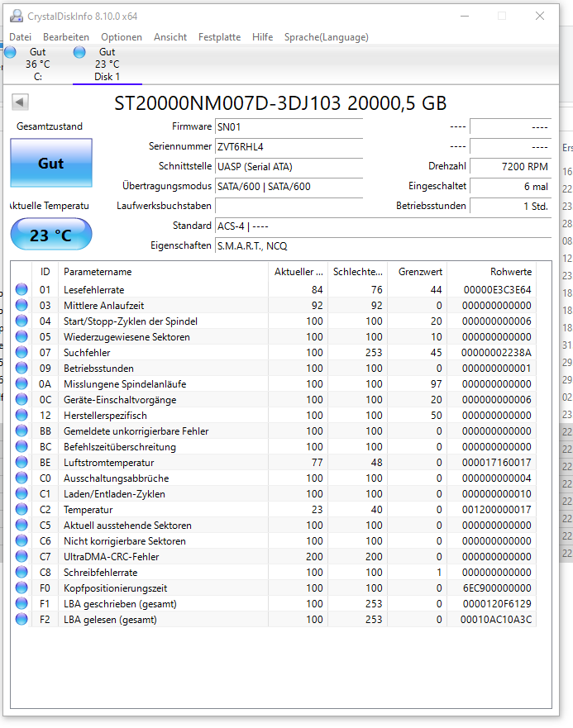This screenshot has width=573, height=728.
Task: Select the C: drive status orb
Action: 10,52
